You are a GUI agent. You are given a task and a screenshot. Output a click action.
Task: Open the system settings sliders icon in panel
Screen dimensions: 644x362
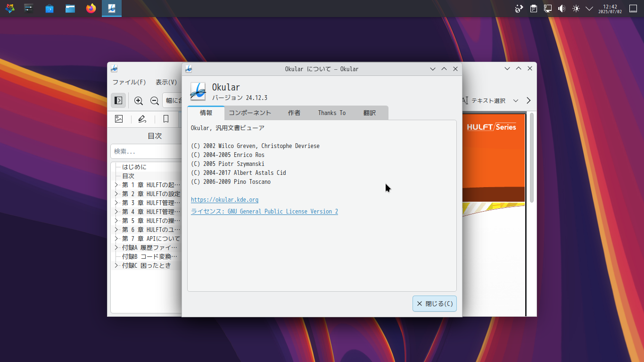[29, 8]
